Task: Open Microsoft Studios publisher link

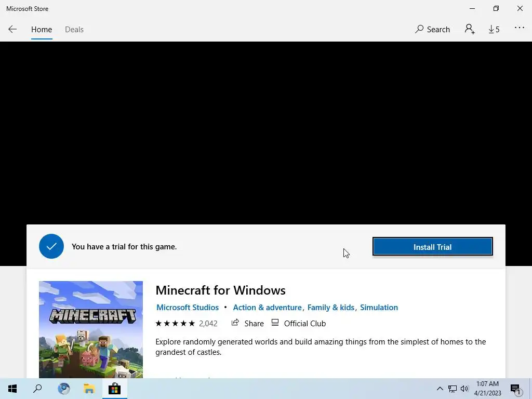Action: pos(187,308)
